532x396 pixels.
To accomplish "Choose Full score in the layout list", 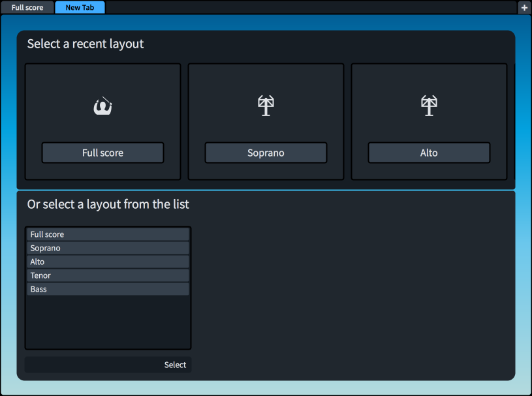I will click(108, 234).
